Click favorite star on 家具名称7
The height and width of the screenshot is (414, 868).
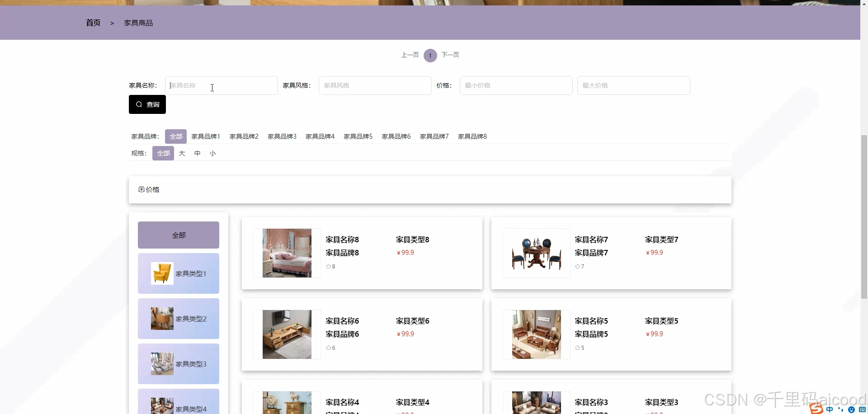tap(578, 267)
